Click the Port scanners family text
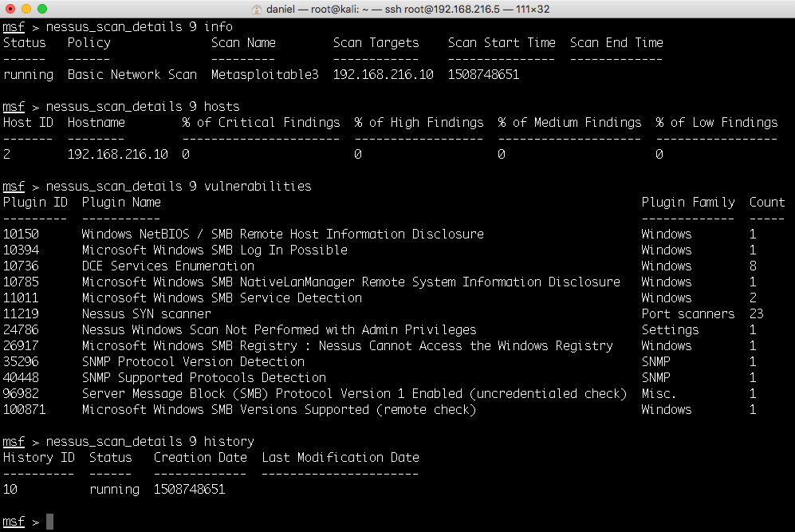Image resolution: width=795 pixels, height=532 pixels. 687,314
